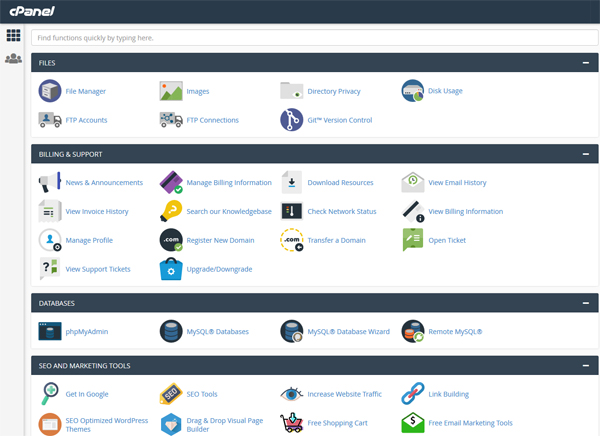Screen dimensions: 600x436
Task: Open the MySQL Databases icon
Action: (171, 331)
